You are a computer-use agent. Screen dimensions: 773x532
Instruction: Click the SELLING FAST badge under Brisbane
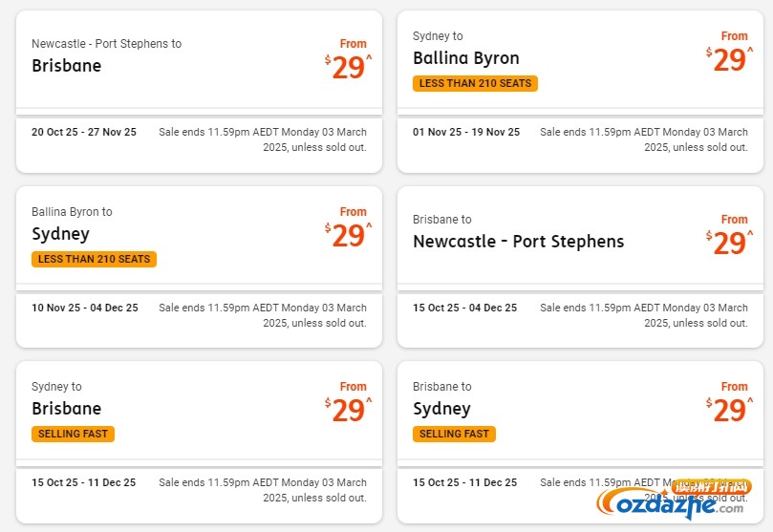pos(73,434)
